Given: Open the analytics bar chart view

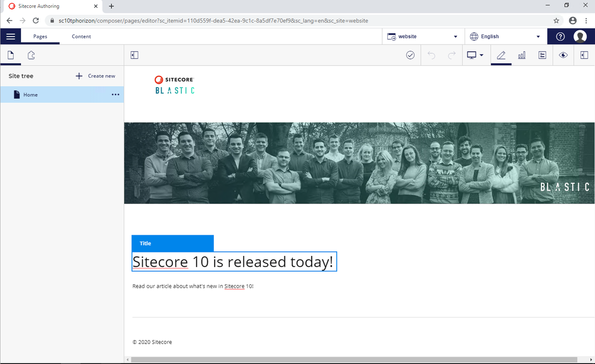Looking at the screenshot, I should 522,55.
